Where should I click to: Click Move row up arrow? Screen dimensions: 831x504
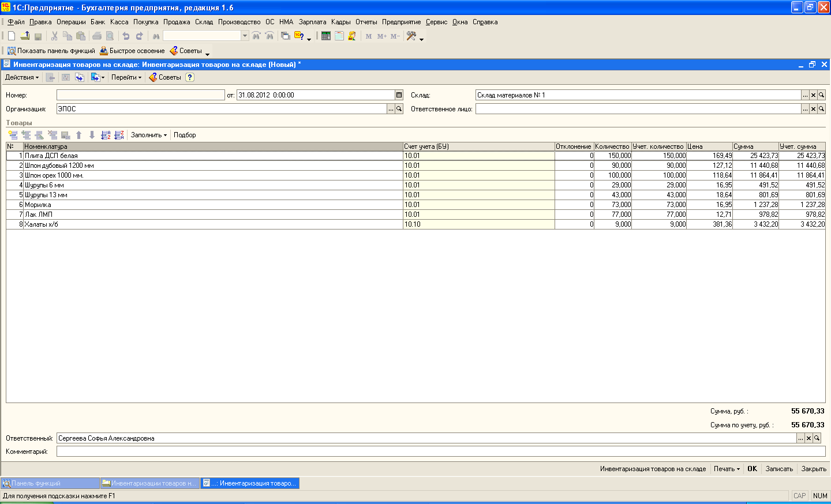pos(79,135)
